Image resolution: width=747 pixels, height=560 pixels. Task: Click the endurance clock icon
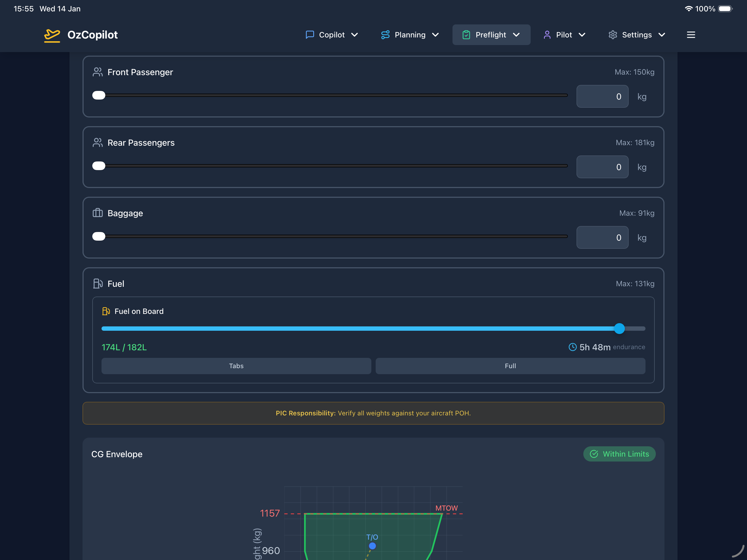click(572, 347)
